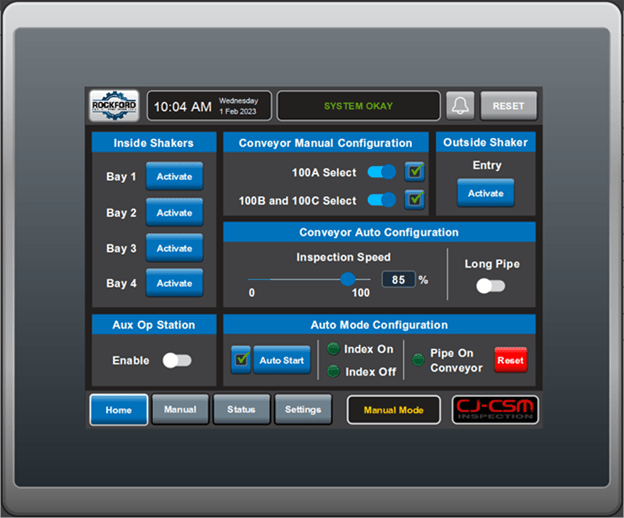The height and width of the screenshot is (518, 624).
Task: Click the Auto Start button
Action: (282, 360)
